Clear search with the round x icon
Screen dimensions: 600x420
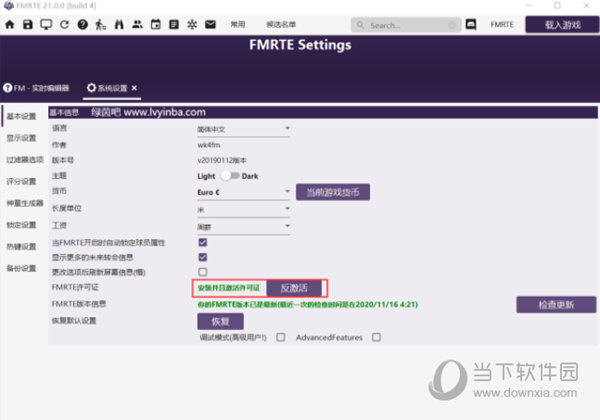452,25
